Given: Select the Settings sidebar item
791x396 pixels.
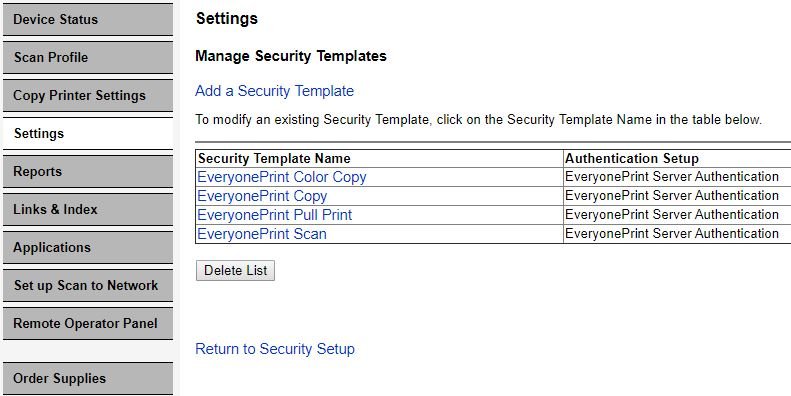Looking at the screenshot, I should point(88,134).
